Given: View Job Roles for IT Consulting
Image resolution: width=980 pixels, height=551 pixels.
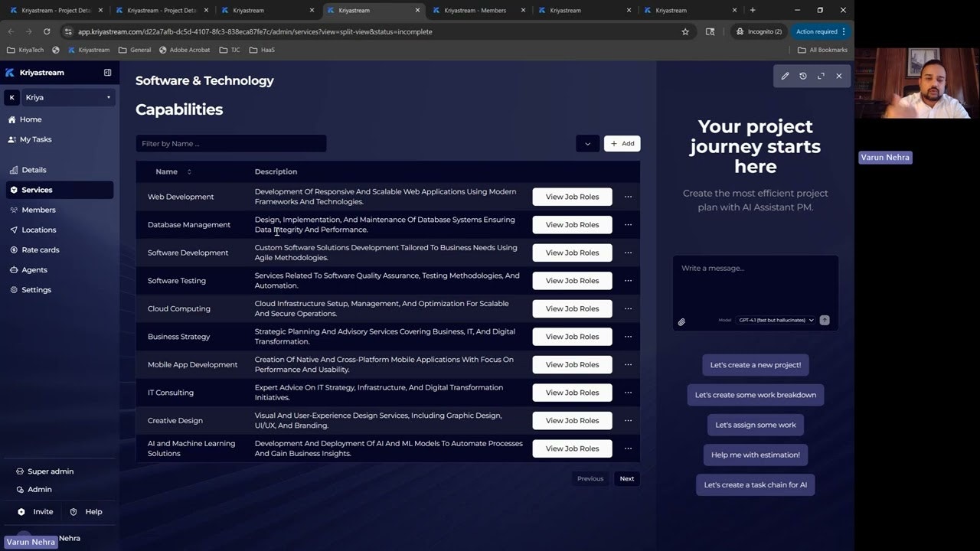Looking at the screenshot, I should click(572, 393).
